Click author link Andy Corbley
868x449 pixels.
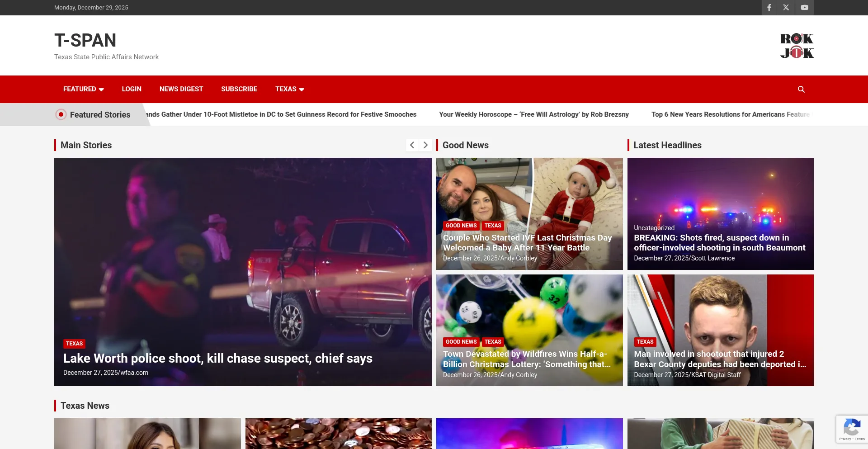[519, 258]
